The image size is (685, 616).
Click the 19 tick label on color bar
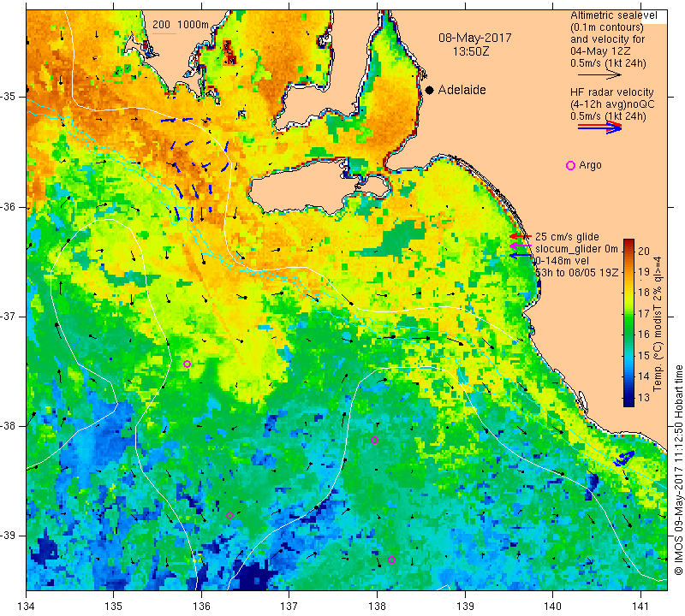point(644,272)
